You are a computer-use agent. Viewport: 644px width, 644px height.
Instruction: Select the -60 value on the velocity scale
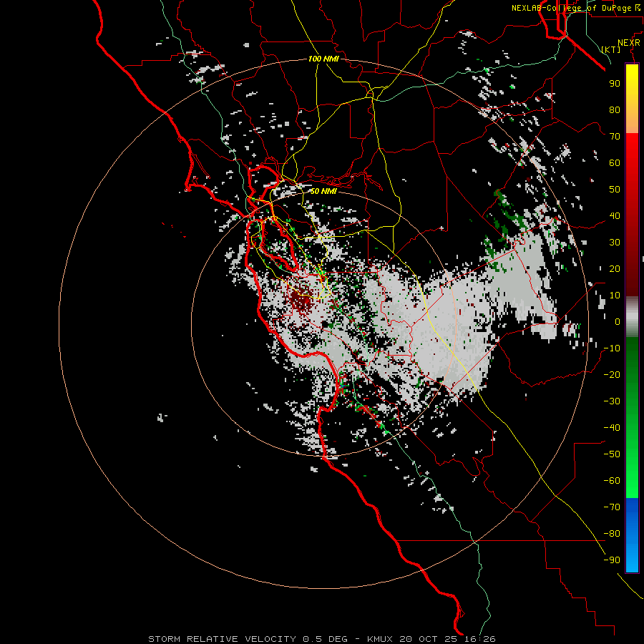click(612, 481)
